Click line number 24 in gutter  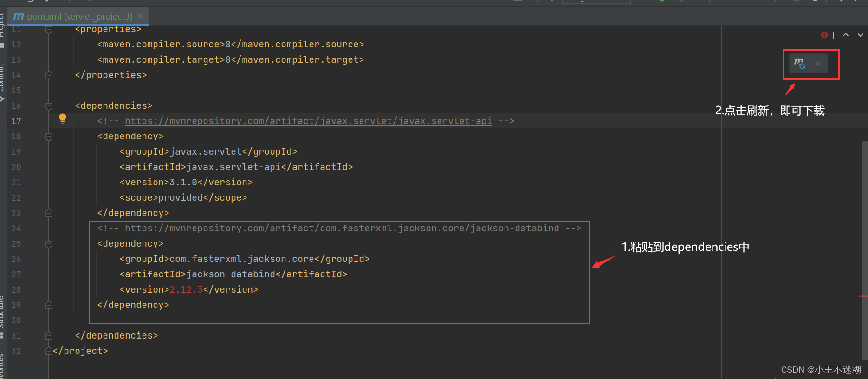[16, 228]
